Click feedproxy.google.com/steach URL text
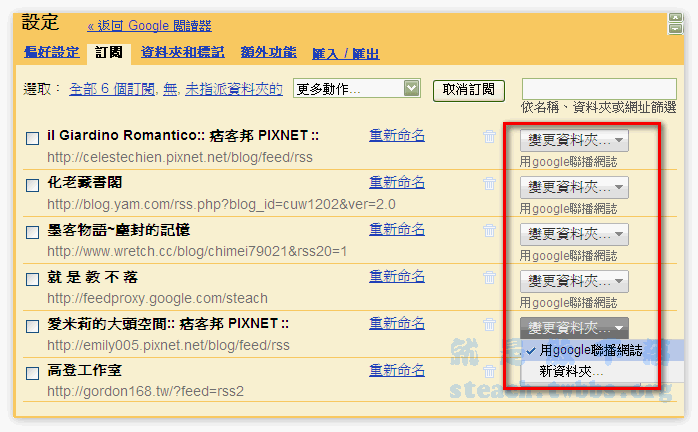This screenshot has width=698, height=432. pyautogui.click(x=157, y=298)
